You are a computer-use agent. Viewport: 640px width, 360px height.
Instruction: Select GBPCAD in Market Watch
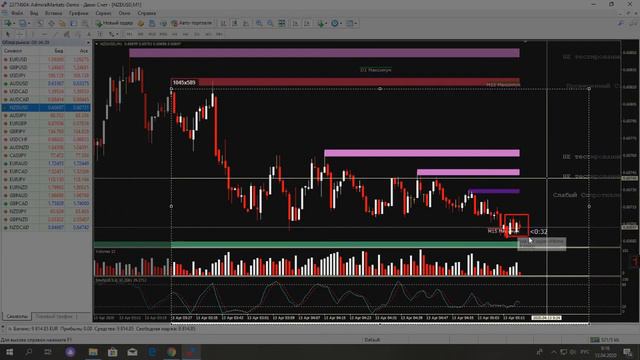coord(46,203)
